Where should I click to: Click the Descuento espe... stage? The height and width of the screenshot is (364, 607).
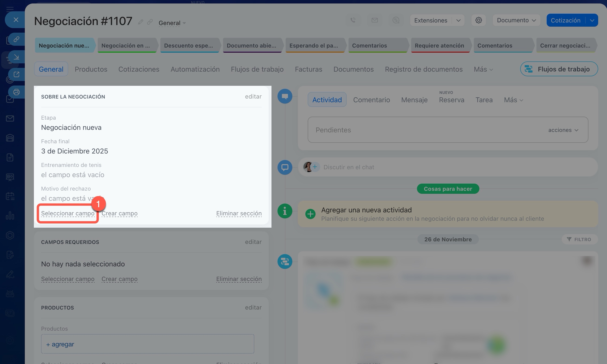pyautogui.click(x=188, y=45)
